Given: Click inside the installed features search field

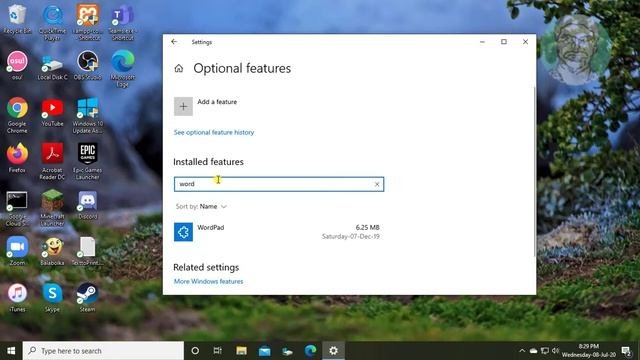Looking at the screenshot, I should tap(279, 184).
